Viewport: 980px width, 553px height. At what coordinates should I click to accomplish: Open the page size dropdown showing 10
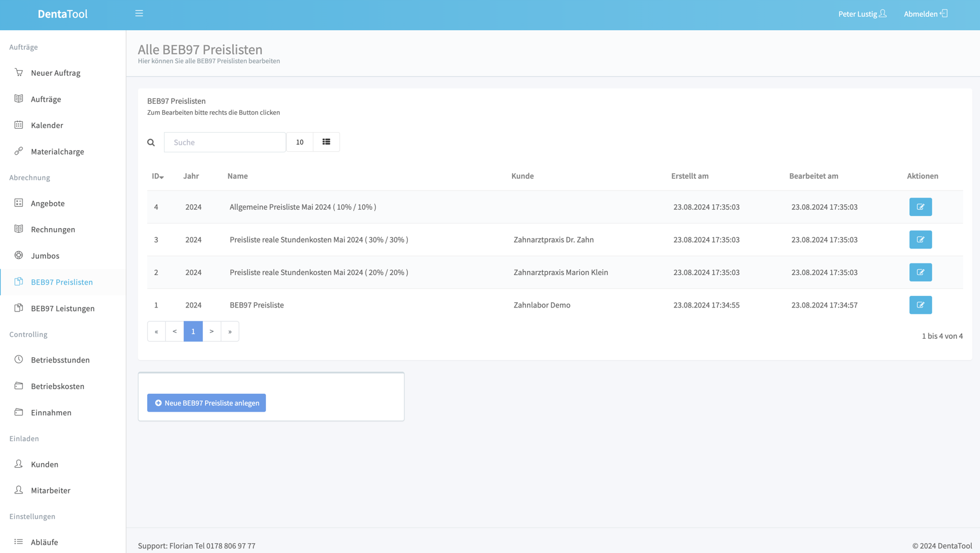coord(299,142)
